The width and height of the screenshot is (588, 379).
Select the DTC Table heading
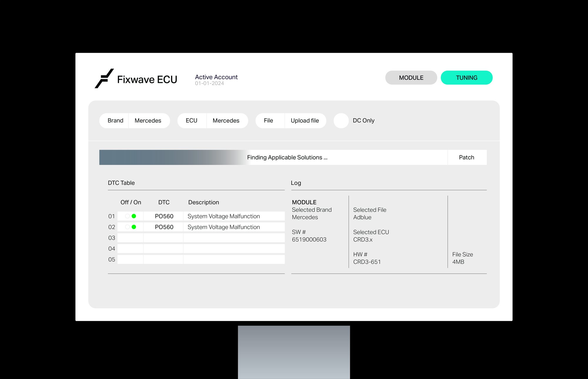tap(121, 183)
